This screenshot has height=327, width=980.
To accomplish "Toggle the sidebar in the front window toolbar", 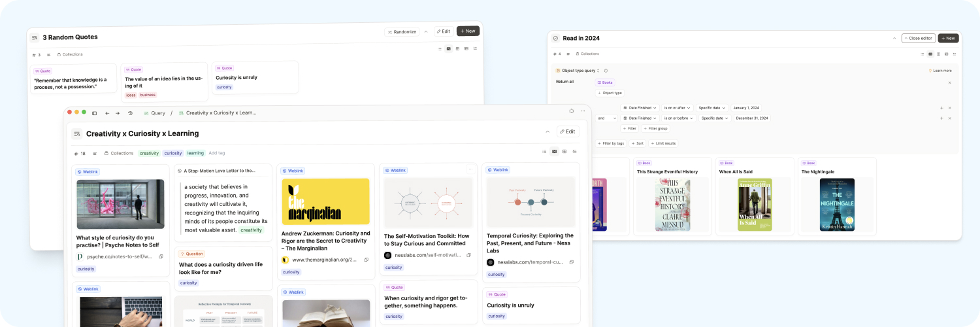I will click(x=94, y=113).
